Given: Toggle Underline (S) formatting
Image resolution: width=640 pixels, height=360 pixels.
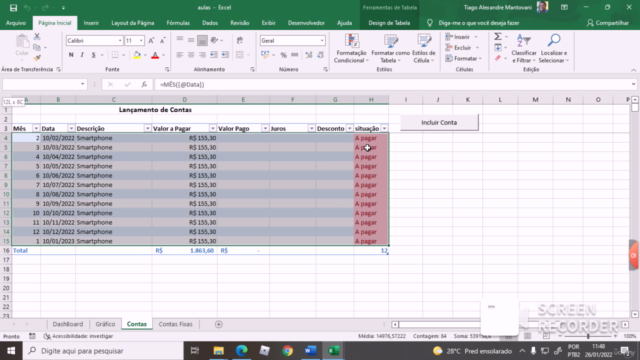Looking at the screenshot, I should click(93, 55).
